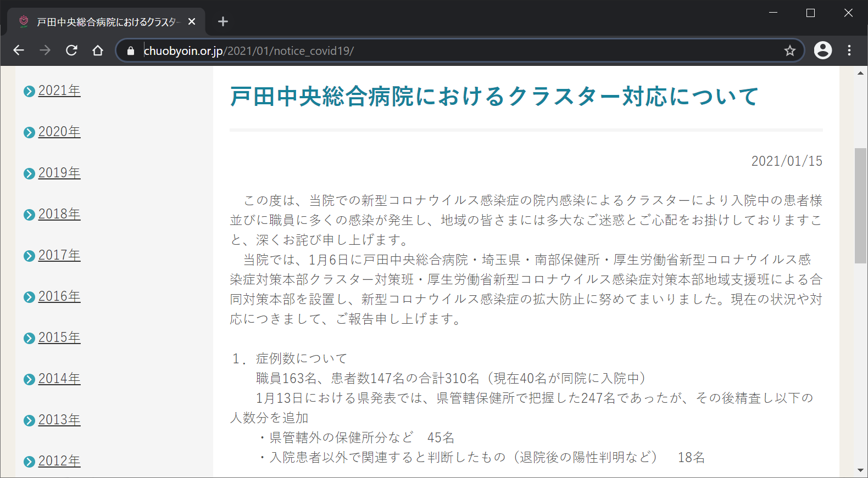Image resolution: width=868 pixels, height=478 pixels.
Task: Click the vertical scrollbar thumb
Action: [860, 206]
